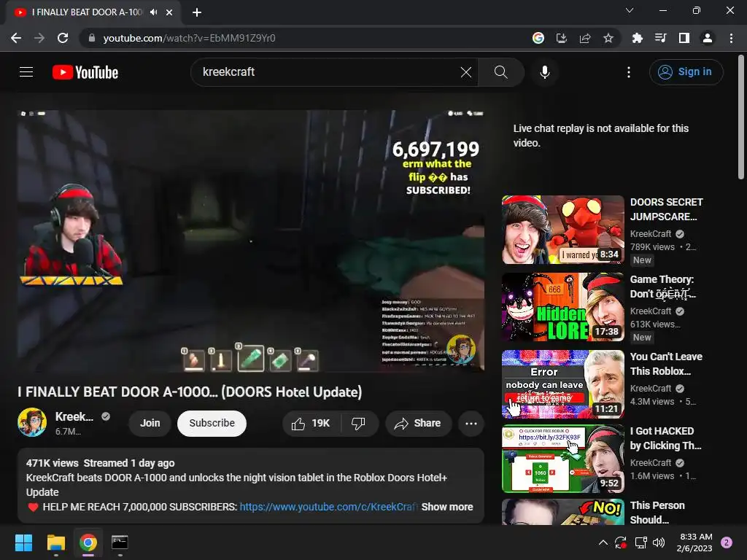Click the search magnifier button
This screenshot has height=560, width=747.
(500, 72)
